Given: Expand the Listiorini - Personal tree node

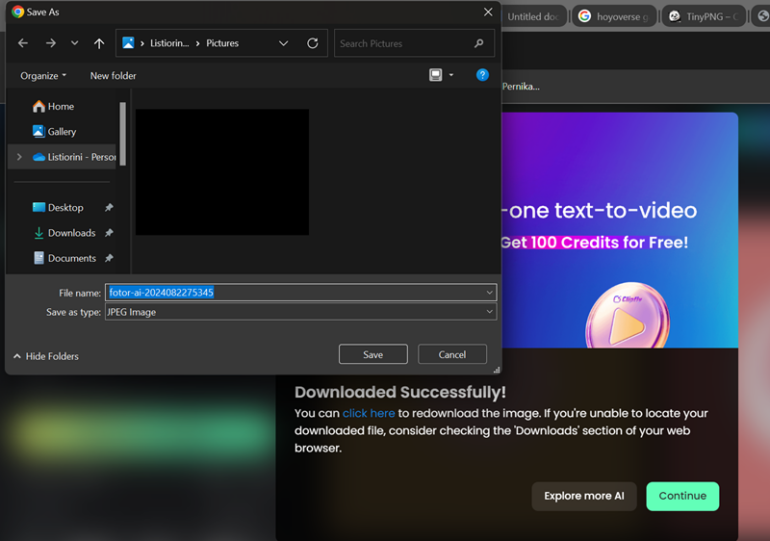Looking at the screenshot, I should pyautogui.click(x=19, y=157).
